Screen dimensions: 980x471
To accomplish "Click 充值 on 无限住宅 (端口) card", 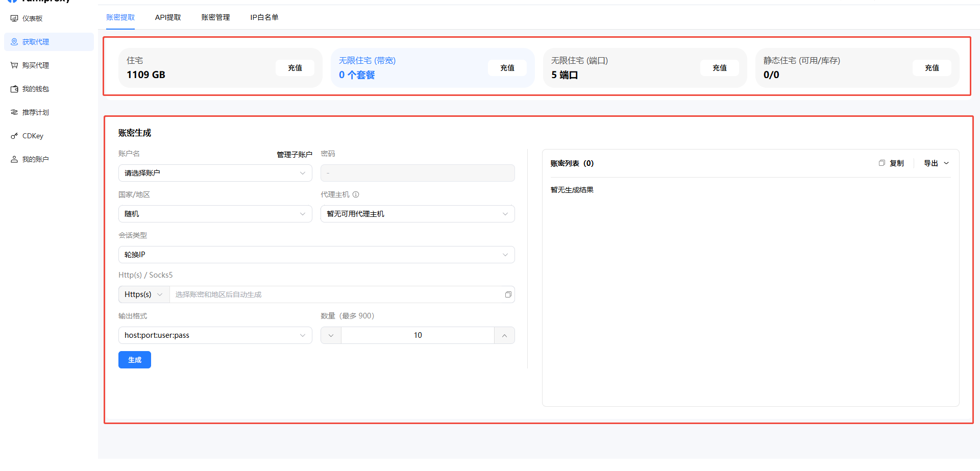I will click(x=720, y=68).
